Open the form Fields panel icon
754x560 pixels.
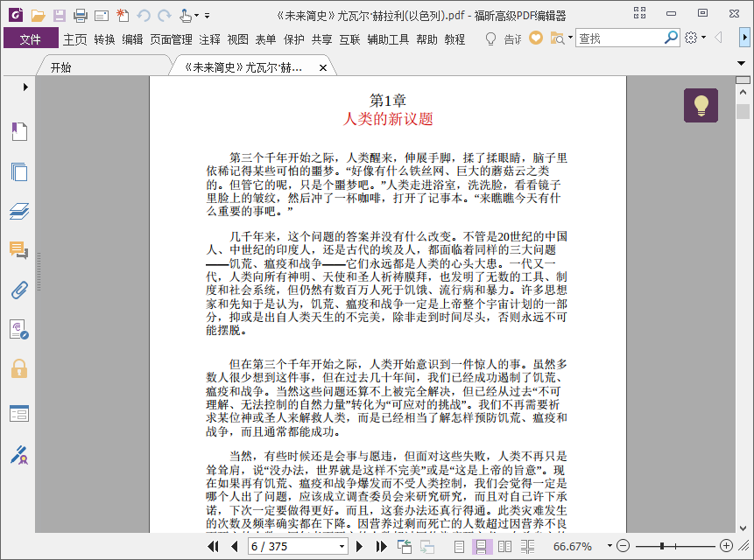pyautogui.click(x=19, y=414)
